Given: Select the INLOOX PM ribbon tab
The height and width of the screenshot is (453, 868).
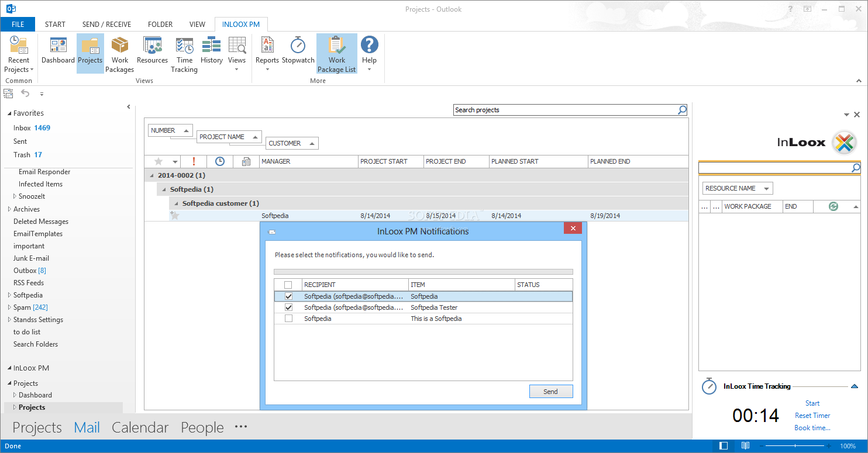Looking at the screenshot, I should [242, 25].
